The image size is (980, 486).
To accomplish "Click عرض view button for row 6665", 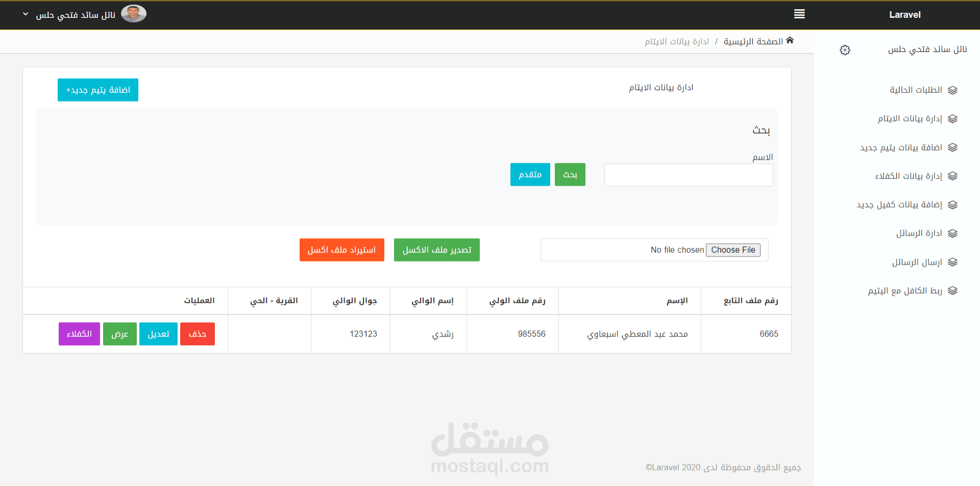I will coord(120,334).
